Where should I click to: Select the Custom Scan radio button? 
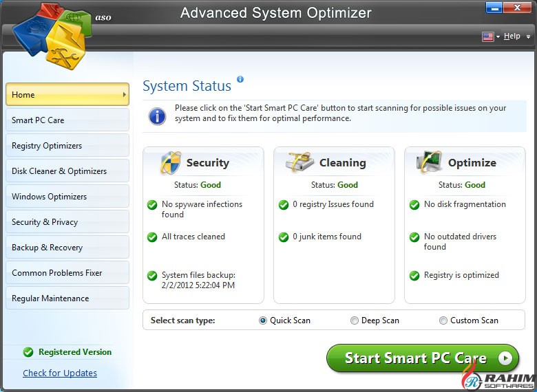point(443,320)
